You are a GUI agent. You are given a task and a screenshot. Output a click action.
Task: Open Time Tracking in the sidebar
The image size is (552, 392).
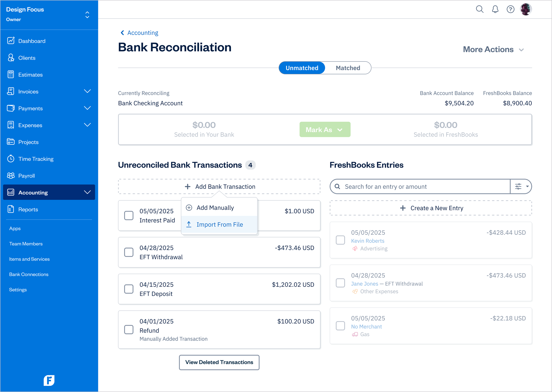[36, 159]
